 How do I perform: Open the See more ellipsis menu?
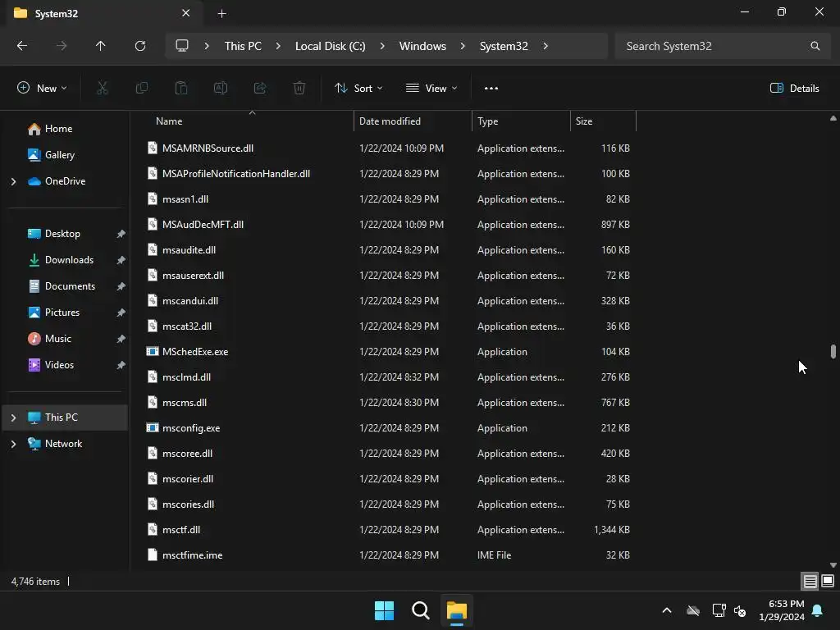pyautogui.click(x=491, y=89)
